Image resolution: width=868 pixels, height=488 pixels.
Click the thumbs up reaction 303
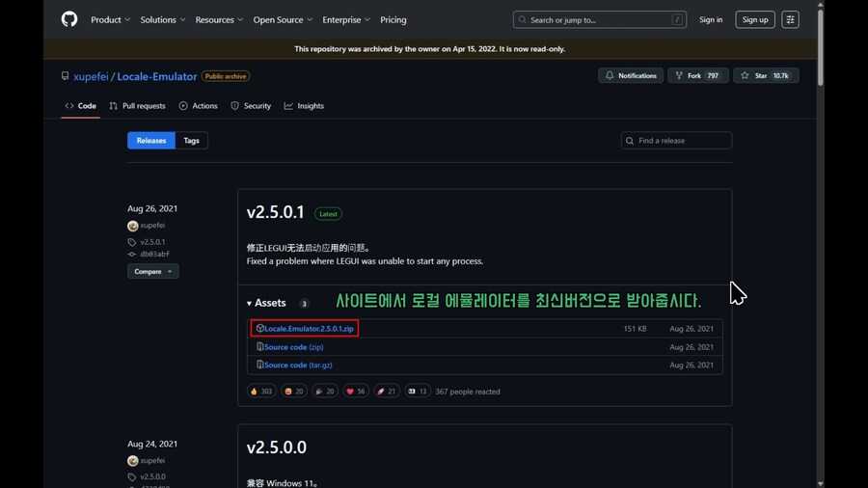pyautogui.click(x=261, y=392)
